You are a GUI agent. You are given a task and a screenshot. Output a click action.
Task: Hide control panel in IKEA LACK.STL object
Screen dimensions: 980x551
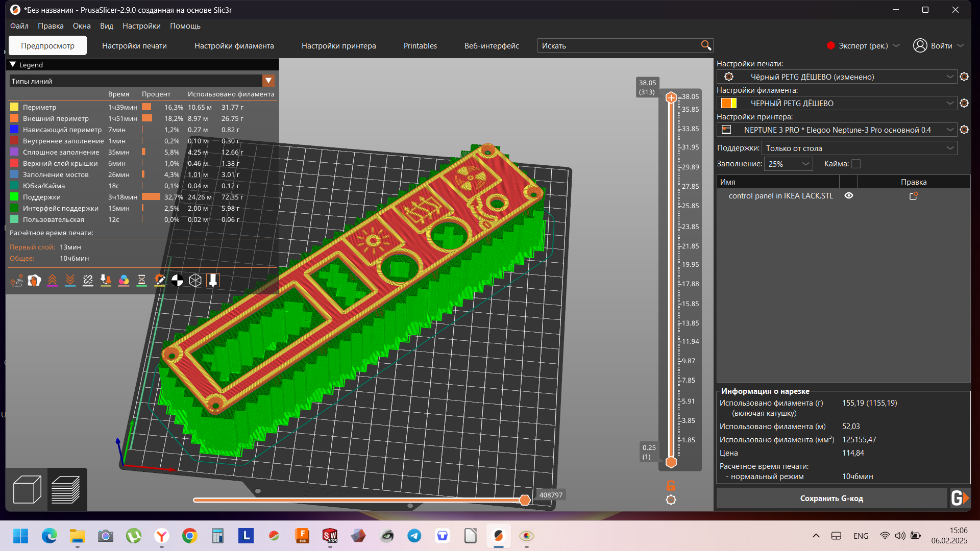tap(848, 196)
